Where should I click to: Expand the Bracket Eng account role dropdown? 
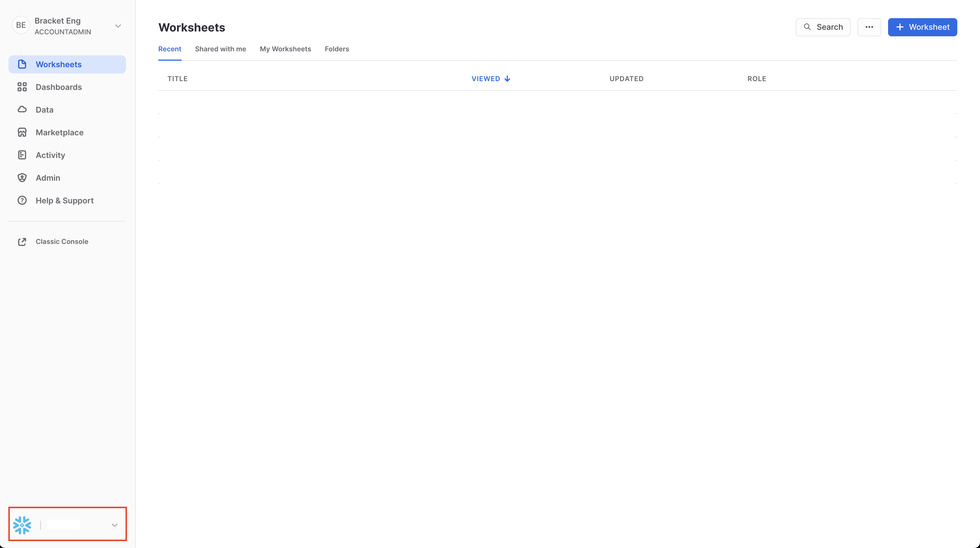(x=118, y=26)
